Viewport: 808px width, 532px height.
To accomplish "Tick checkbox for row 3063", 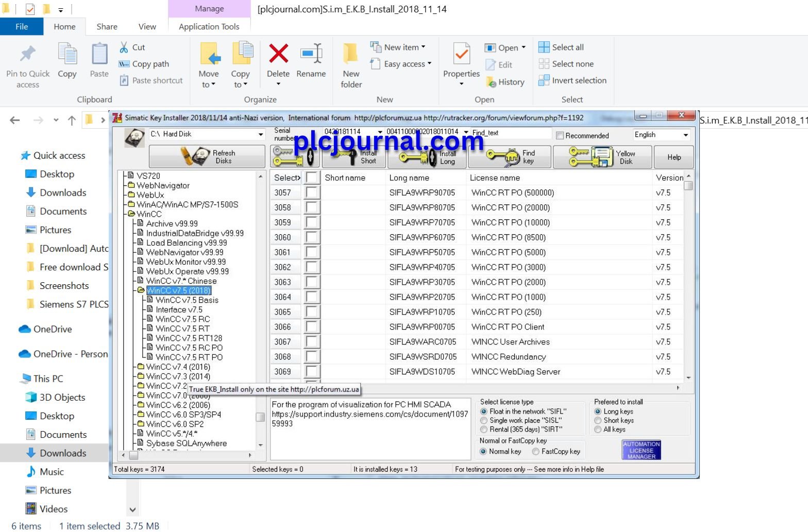I will (x=311, y=282).
